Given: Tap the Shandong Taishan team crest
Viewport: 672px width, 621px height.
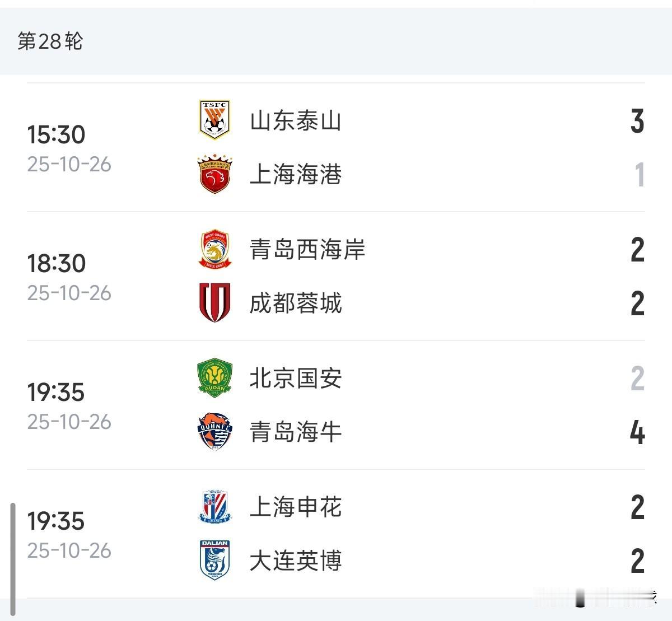Looking at the screenshot, I should click(215, 120).
